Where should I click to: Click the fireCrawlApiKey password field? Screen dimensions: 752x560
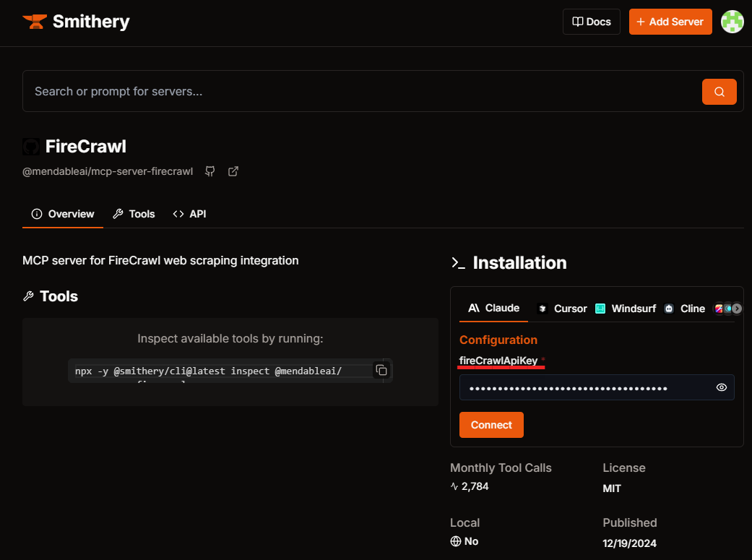point(597,387)
